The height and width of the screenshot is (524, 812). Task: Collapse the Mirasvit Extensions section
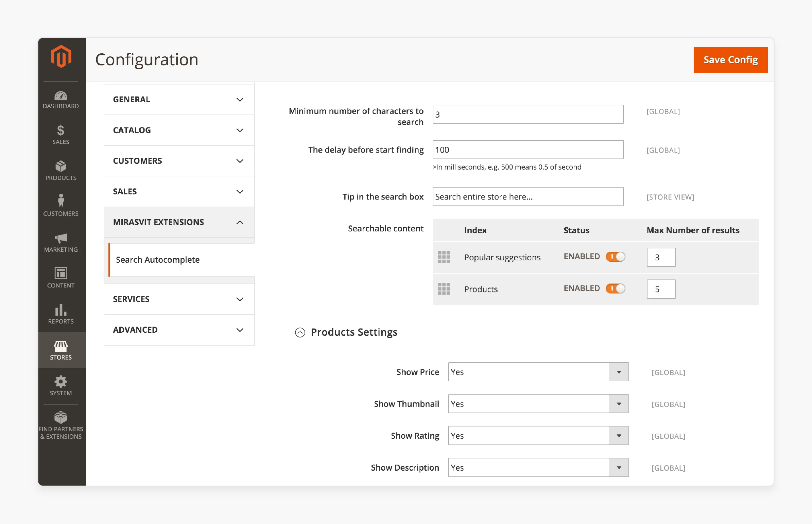pos(179,222)
